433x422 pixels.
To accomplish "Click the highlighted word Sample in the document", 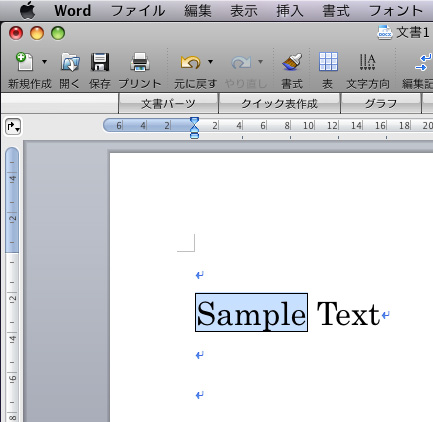I will (x=251, y=313).
